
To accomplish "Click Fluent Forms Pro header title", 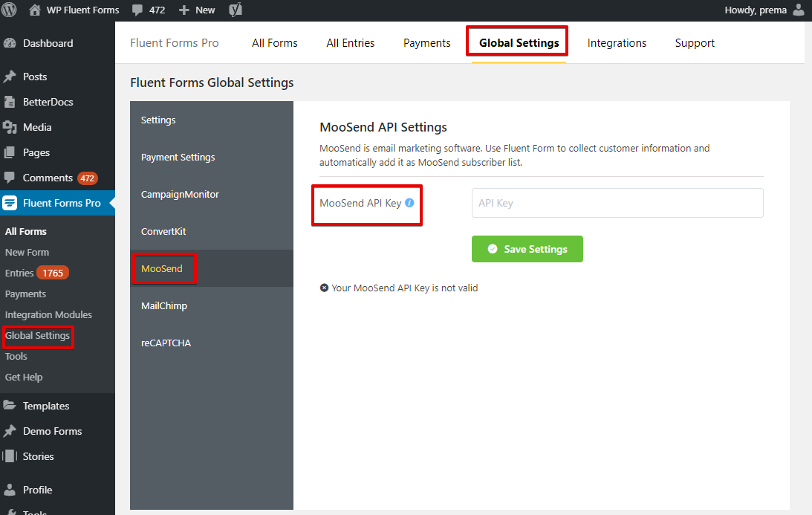I will (x=175, y=43).
